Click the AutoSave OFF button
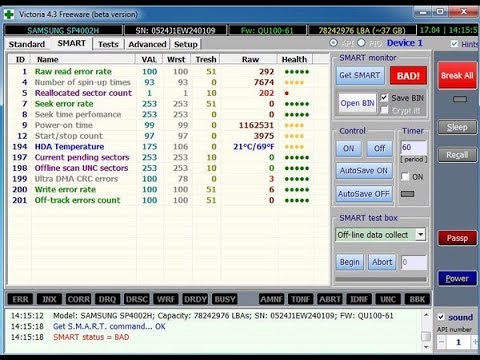480x360 pixels. tap(364, 194)
